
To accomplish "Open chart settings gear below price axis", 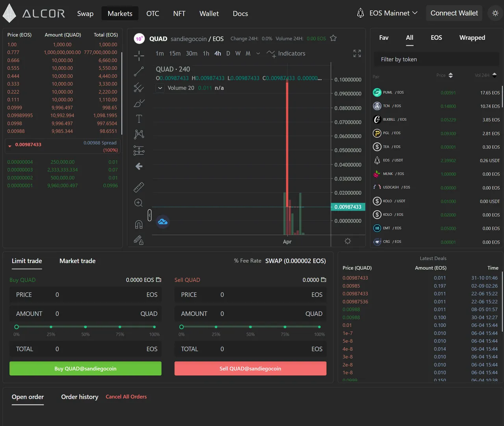I will [348, 241].
